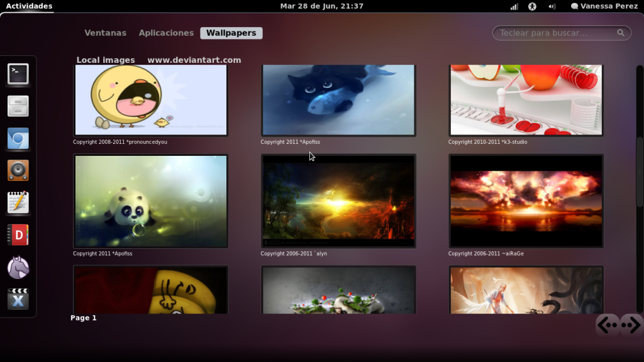644x362 pixels.
Task: Click the Actividades button
Action: 29,6
